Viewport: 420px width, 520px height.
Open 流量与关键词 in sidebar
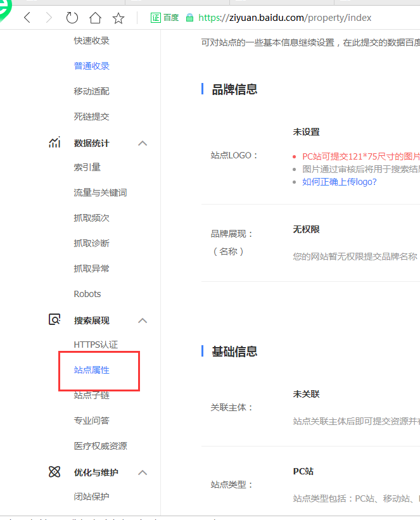(100, 193)
